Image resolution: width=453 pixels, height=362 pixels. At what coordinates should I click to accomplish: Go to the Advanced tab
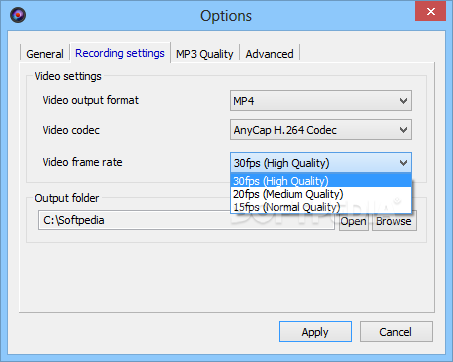(x=269, y=54)
